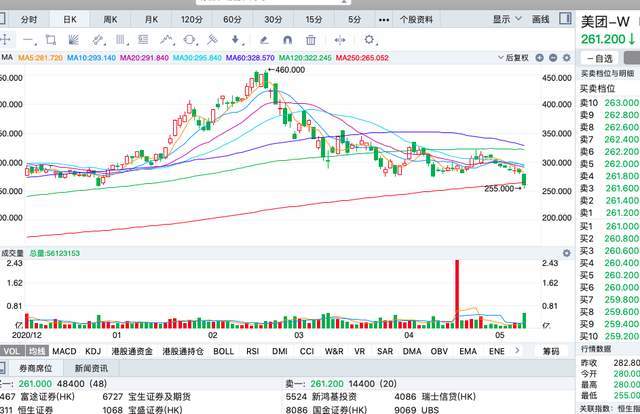Viewport: 640px width, 414px height.
Task: Pick the fan lines drawing tool
Action: tap(73, 40)
